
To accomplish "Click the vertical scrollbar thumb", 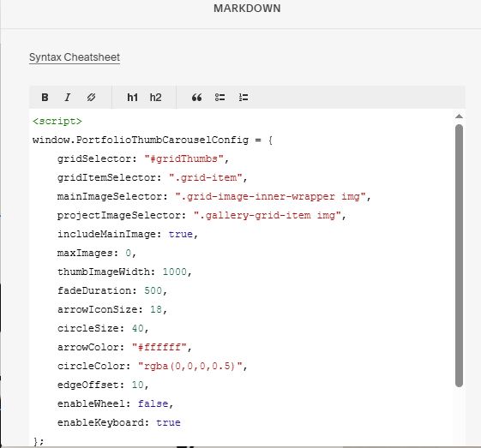I will pos(459,255).
